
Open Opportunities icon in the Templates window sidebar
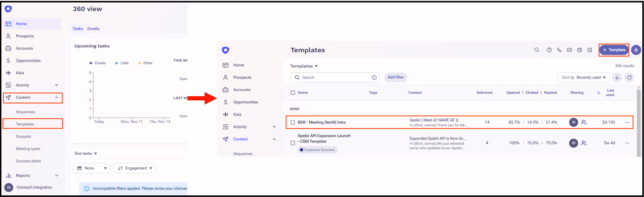pyautogui.click(x=225, y=102)
